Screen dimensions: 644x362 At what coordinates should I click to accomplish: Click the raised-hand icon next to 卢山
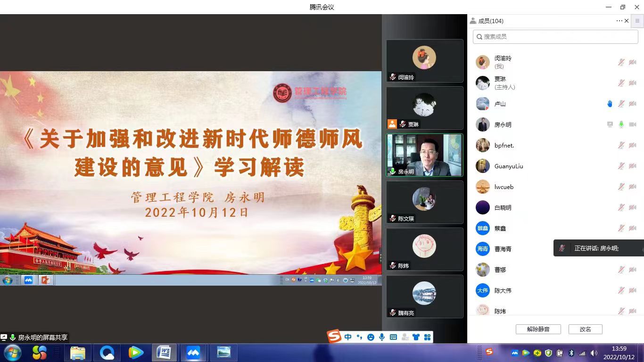610,104
